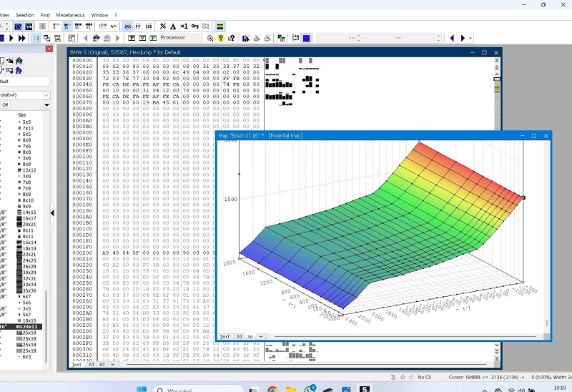Click the Size column header
572x392 pixels.
(x=22, y=114)
